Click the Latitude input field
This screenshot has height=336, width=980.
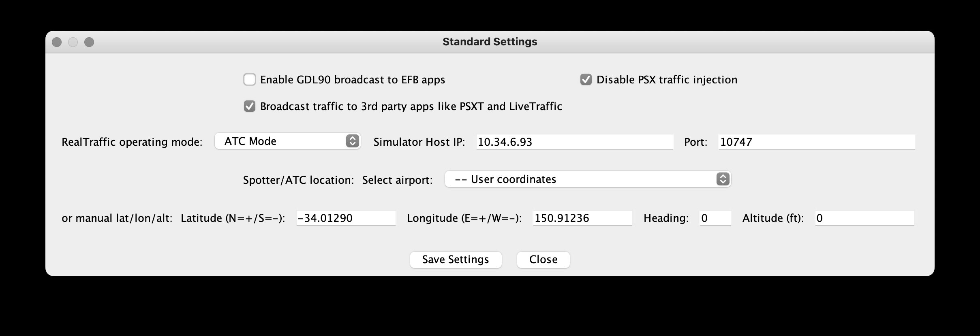(346, 218)
